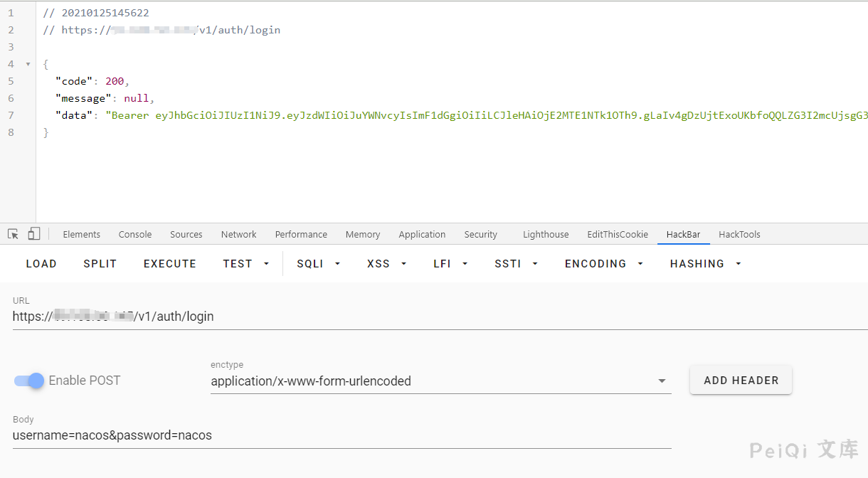The height and width of the screenshot is (478, 868).
Task: Expand the XSS dropdown menu
Action: coord(386,264)
